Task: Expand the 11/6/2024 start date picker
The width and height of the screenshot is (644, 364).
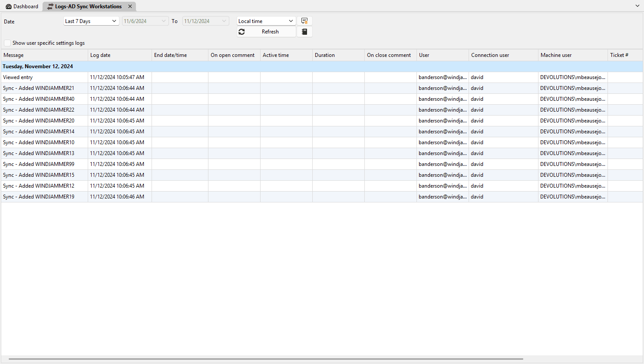Action: pos(163,21)
